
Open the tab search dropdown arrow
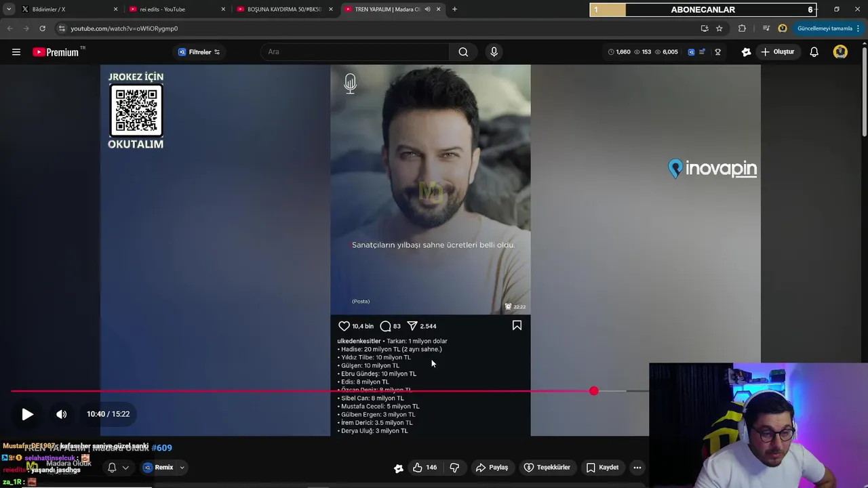8,9
